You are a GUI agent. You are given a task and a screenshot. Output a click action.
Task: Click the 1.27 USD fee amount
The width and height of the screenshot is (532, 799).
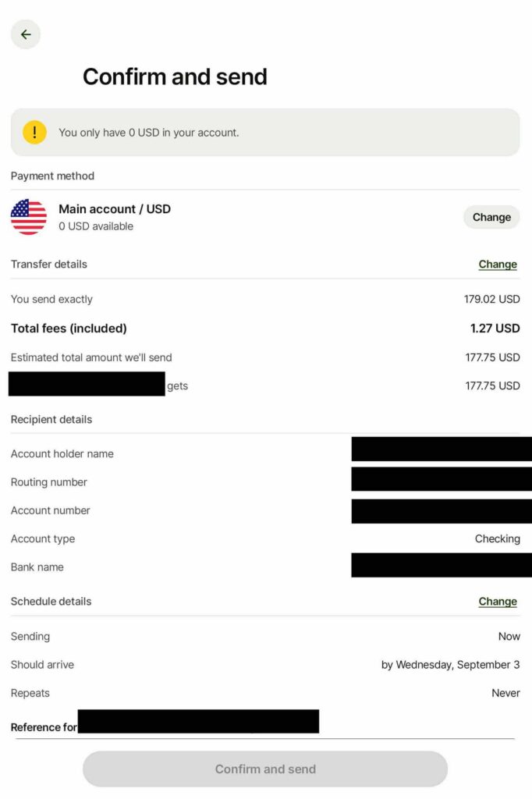click(x=495, y=328)
